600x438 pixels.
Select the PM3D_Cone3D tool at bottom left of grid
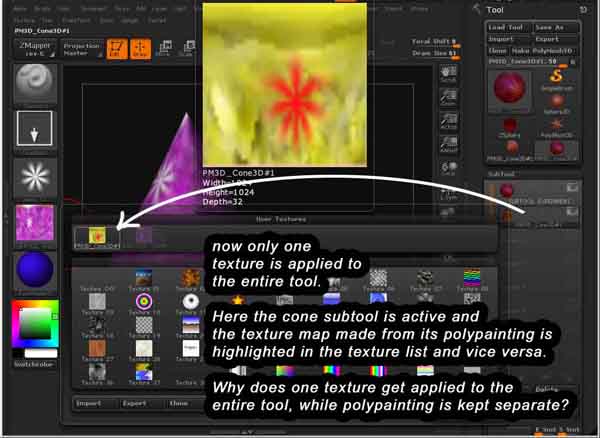[x=511, y=150]
